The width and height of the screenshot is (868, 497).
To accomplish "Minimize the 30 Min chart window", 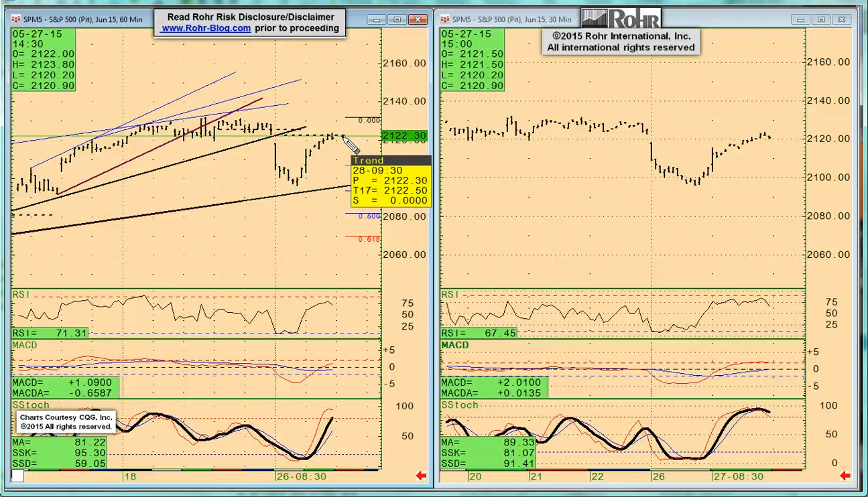I will click(802, 19).
